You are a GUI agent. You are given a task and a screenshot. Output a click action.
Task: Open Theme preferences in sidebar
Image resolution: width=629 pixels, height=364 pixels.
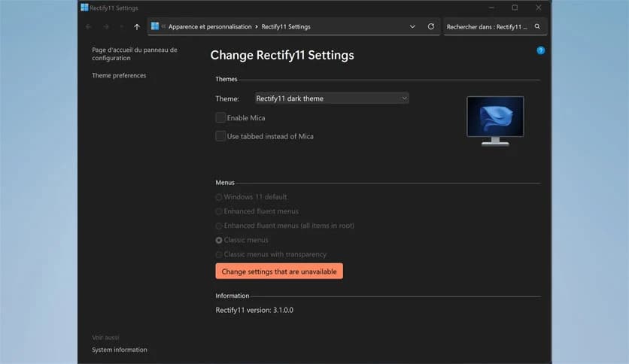pos(119,76)
